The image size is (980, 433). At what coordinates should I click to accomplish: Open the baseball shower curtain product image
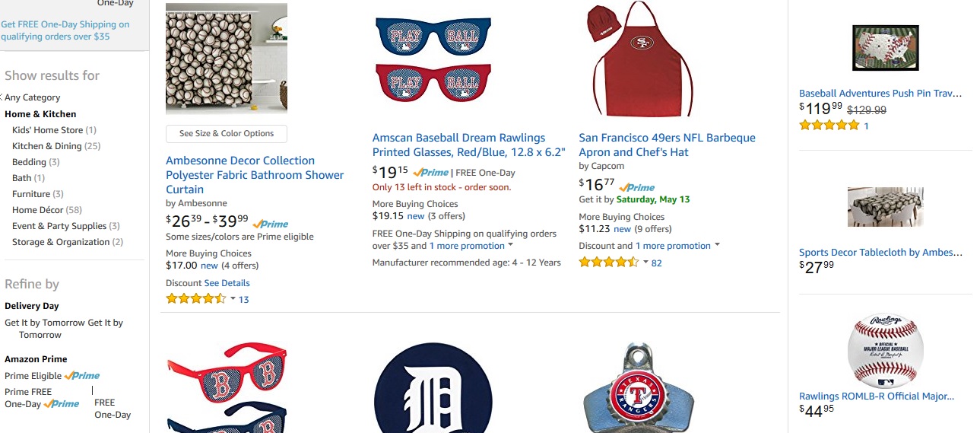tap(227, 59)
